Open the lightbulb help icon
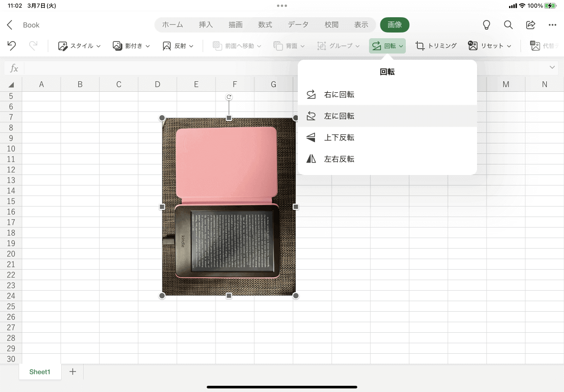Image resolution: width=564 pixels, height=392 pixels. click(x=486, y=25)
